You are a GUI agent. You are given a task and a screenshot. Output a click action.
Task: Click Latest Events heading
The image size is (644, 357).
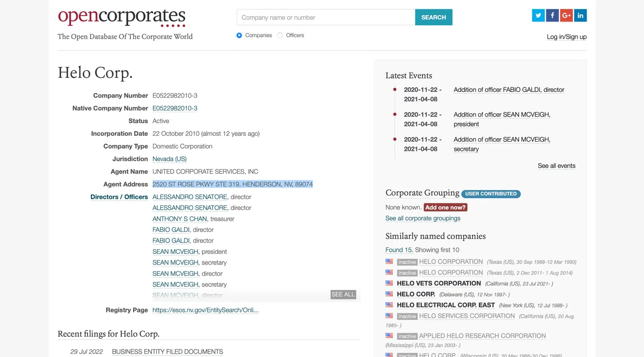[x=408, y=76]
